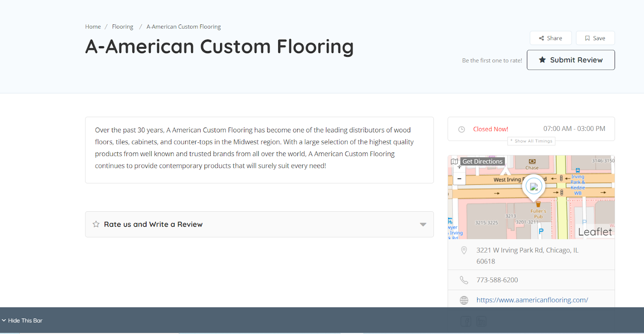Click the blue parking P icon on the map

(x=541, y=231)
